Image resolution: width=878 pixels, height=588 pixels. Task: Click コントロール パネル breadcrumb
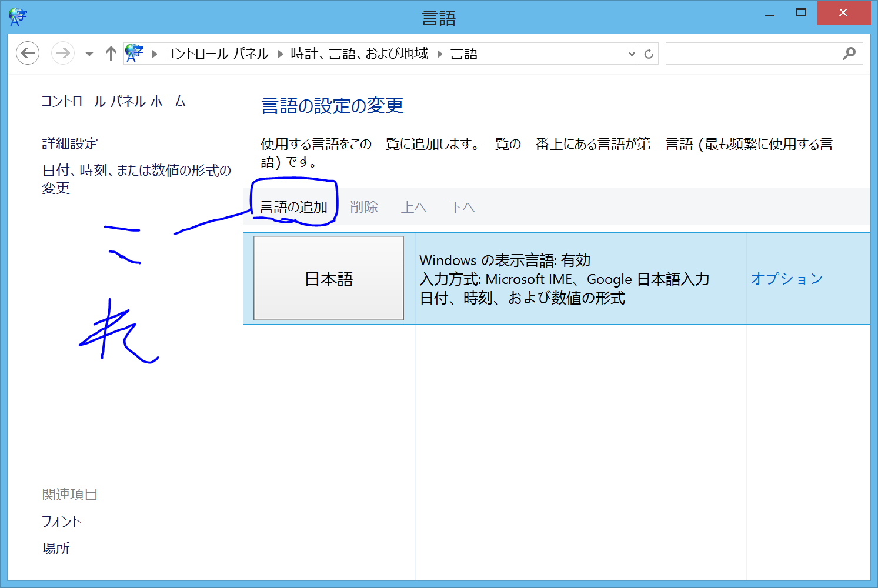[x=216, y=54]
